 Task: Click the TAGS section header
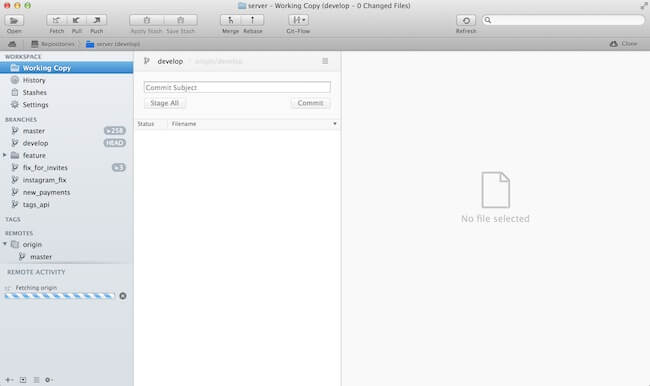(x=13, y=219)
